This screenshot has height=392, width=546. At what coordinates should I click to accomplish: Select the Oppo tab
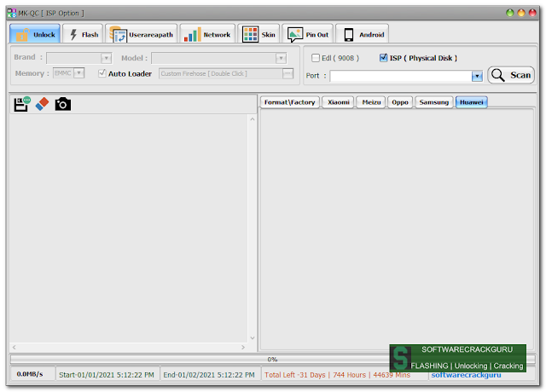click(x=400, y=102)
